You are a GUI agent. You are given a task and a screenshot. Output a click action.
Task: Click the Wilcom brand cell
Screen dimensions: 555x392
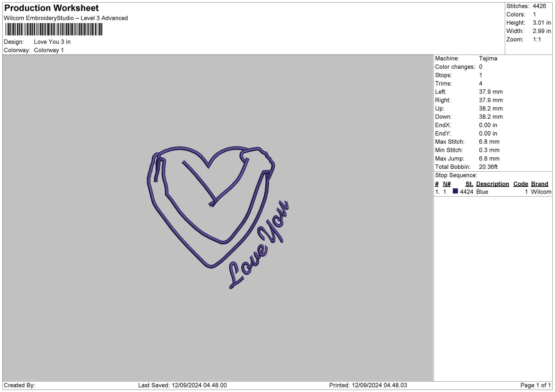(x=541, y=192)
